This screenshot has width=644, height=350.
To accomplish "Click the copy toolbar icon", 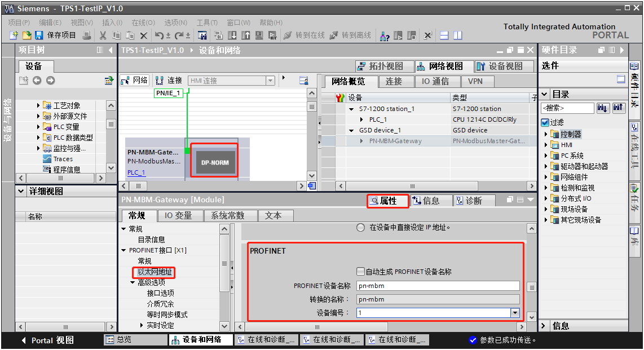I will click(117, 36).
